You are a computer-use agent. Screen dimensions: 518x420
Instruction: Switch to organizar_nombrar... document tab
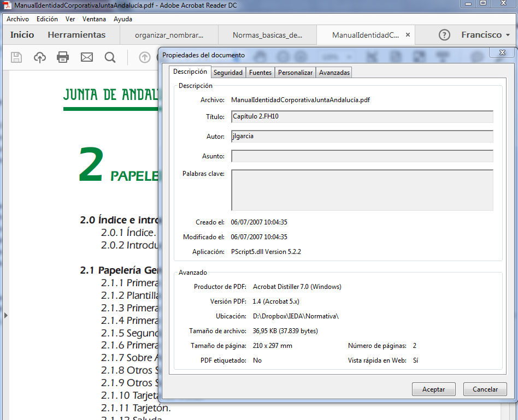pyautogui.click(x=169, y=35)
